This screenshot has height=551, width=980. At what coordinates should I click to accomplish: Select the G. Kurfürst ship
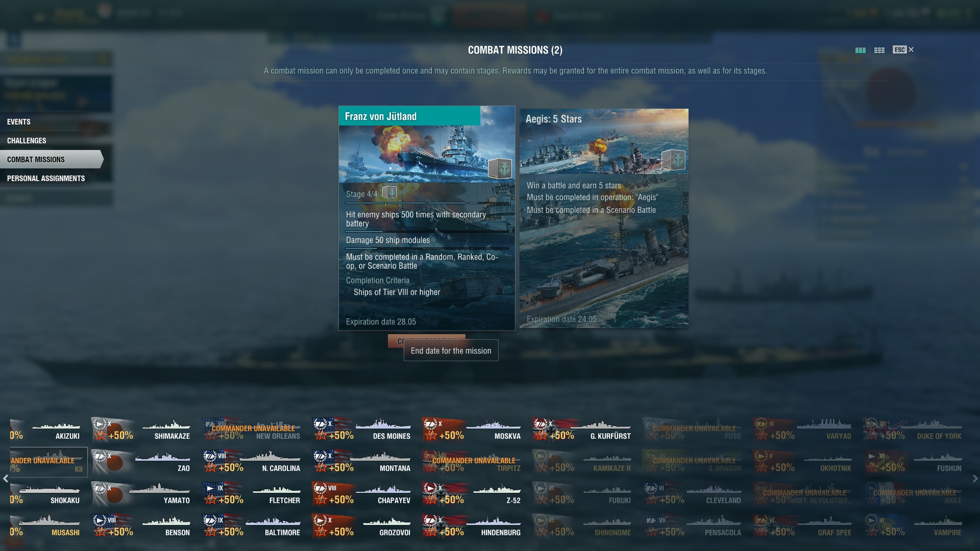[583, 430]
